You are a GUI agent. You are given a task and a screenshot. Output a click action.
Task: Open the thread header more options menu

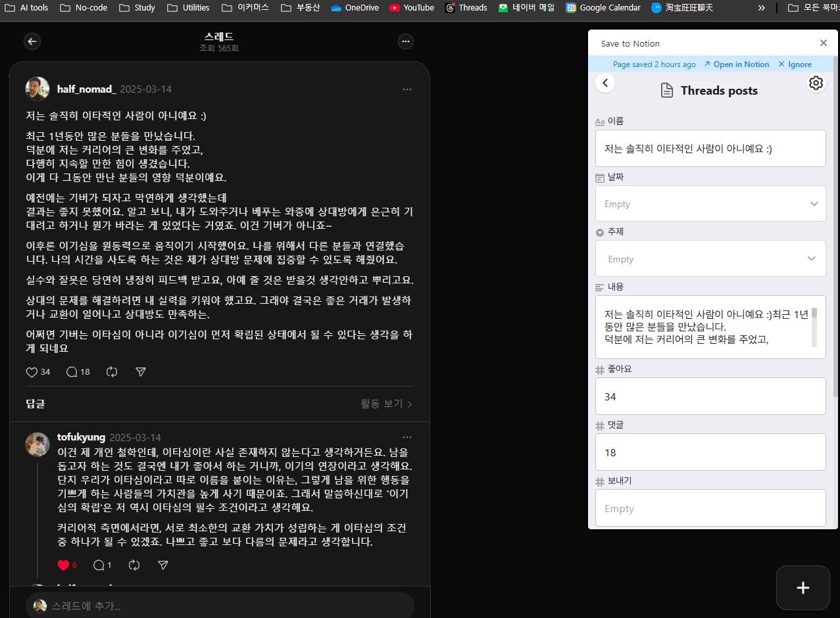tap(406, 41)
